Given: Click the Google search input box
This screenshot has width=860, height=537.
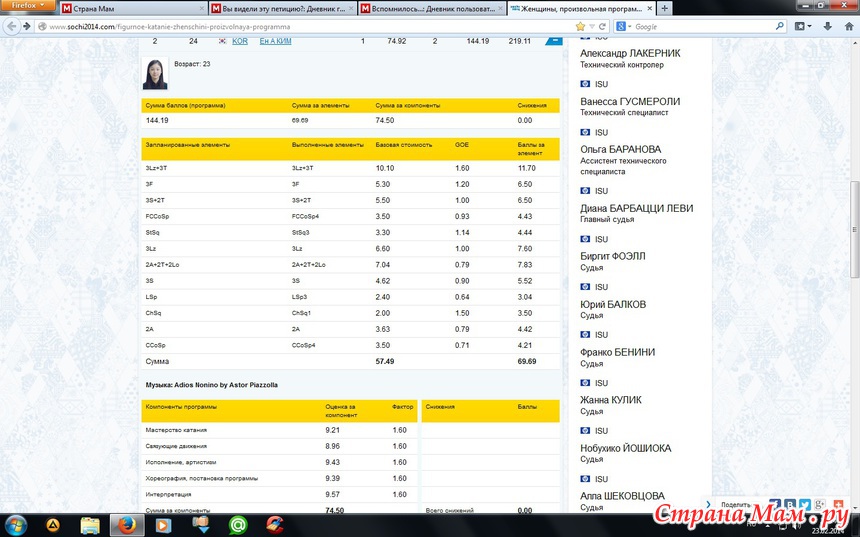Looking at the screenshot, I should [x=704, y=26].
